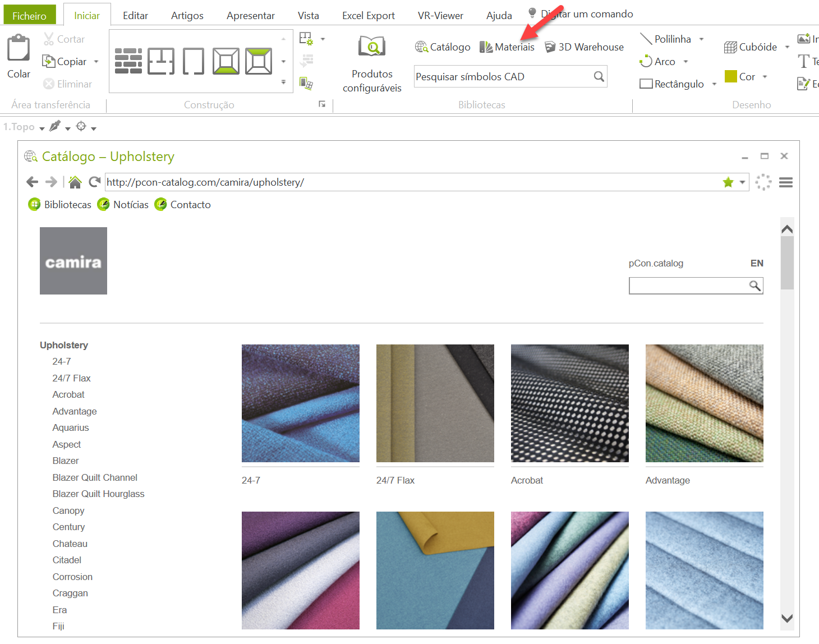Click the Contacto bookmark link
Viewport: 819px width, 644px height.
point(183,205)
